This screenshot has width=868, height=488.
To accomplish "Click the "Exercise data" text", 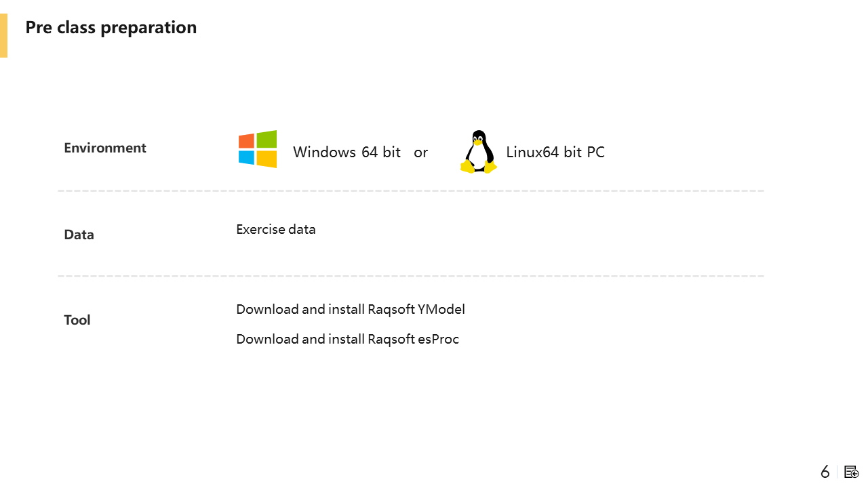I will tap(276, 229).
